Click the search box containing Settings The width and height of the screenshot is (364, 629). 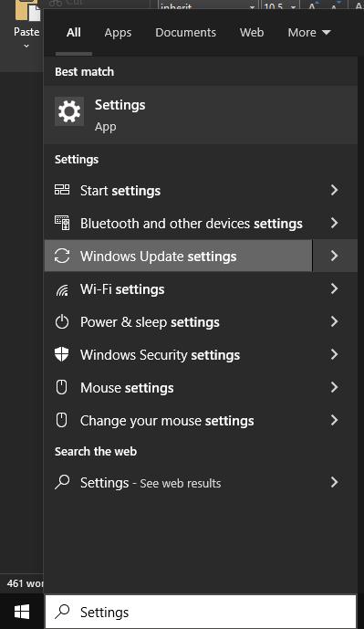coord(201,612)
